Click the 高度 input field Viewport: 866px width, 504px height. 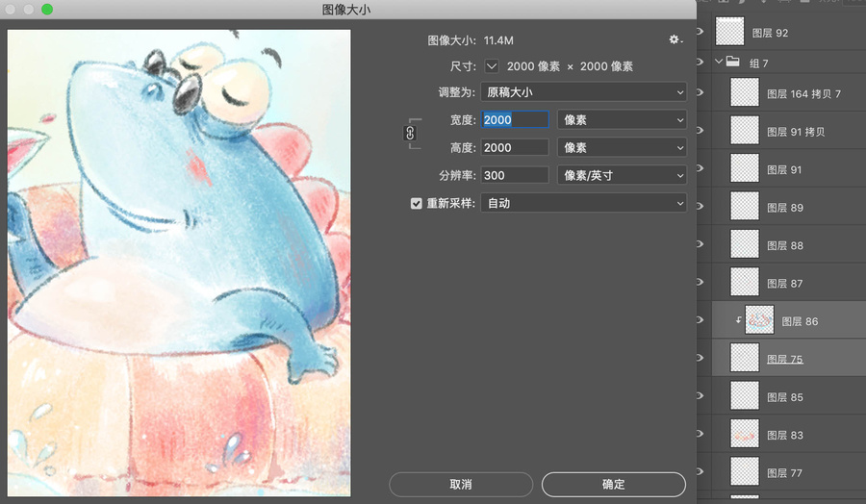515,147
